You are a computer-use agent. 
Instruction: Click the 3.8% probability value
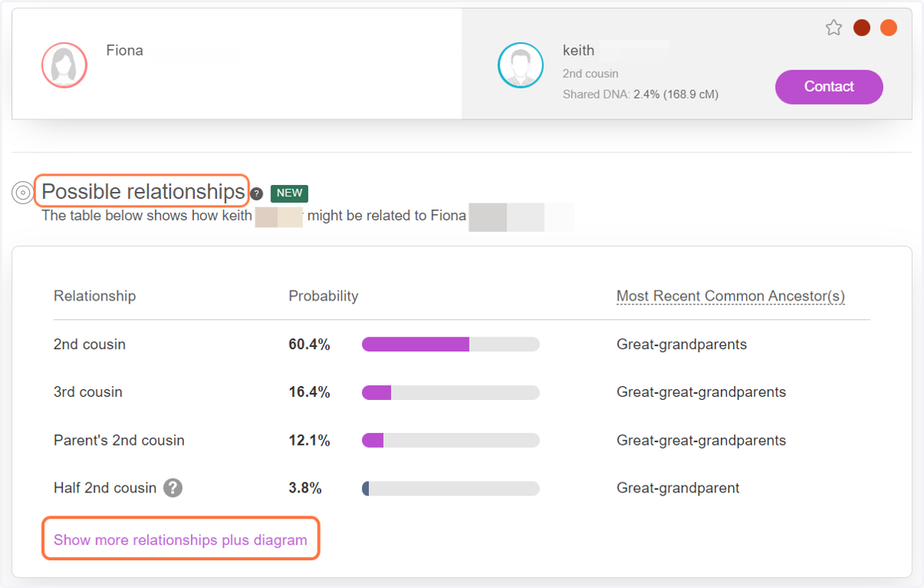tap(305, 488)
